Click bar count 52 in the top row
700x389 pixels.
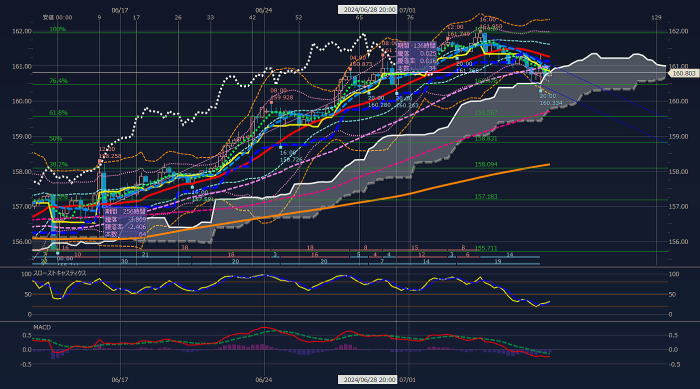click(299, 17)
